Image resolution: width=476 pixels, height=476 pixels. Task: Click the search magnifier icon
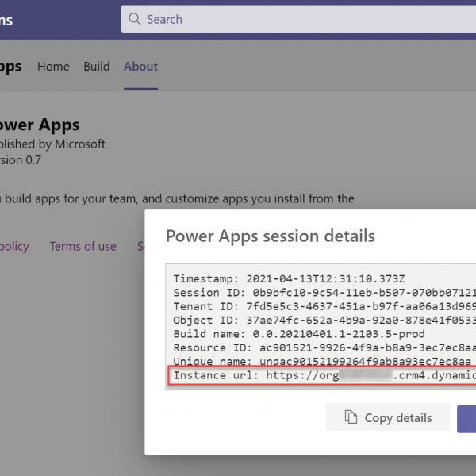[135, 19]
